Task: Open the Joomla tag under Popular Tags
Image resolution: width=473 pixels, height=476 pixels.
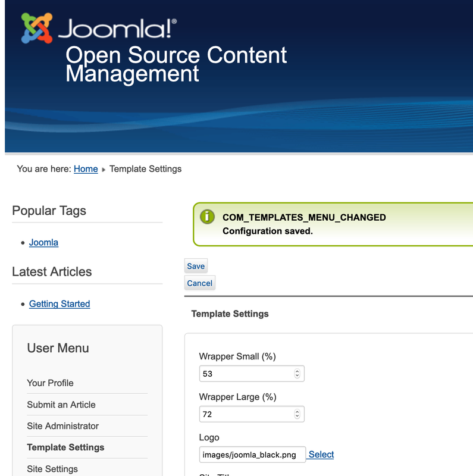Action: pyautogui.click(x=43, y=242)
